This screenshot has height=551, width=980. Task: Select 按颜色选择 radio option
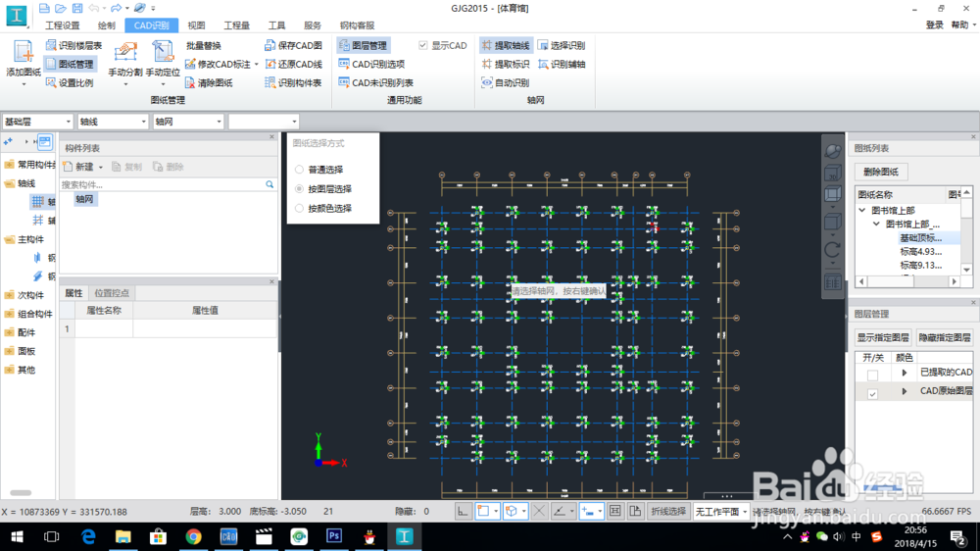coord(299,208)
